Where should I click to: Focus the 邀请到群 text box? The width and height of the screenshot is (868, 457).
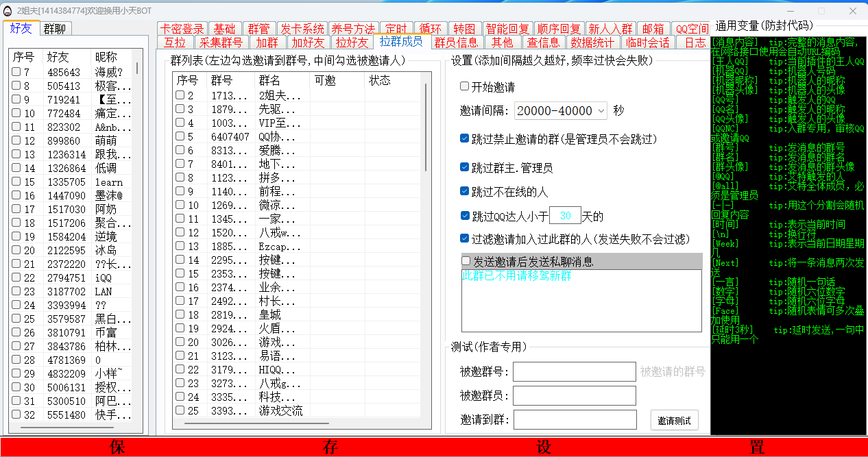tap(574, 419)
